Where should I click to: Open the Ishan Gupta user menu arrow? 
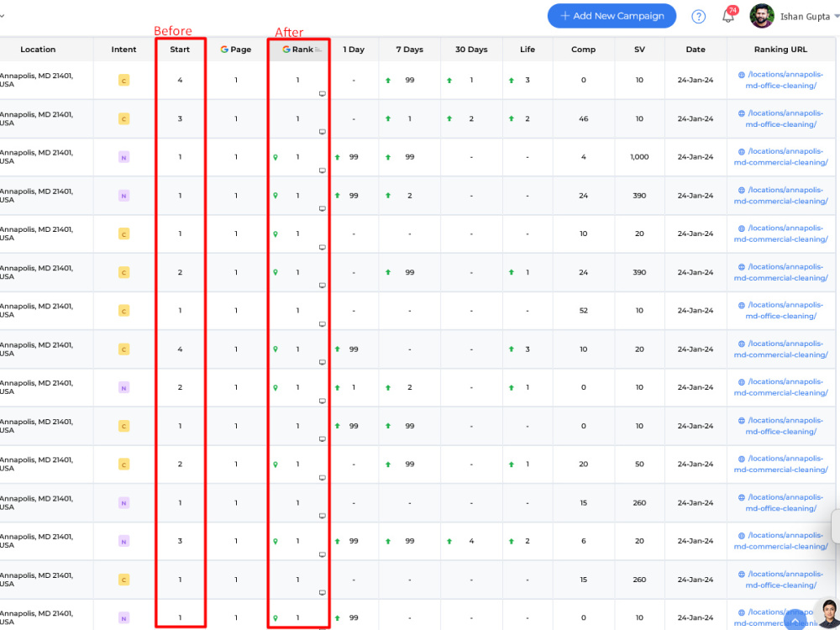click(837, 17)
